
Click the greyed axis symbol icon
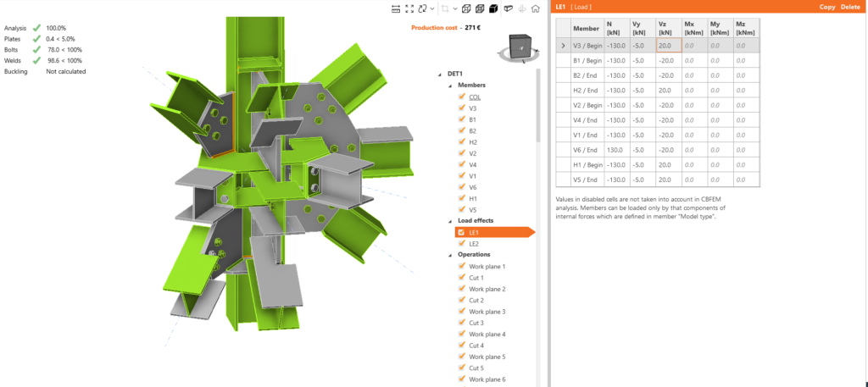pyautogui.click(x=521, y=8)
